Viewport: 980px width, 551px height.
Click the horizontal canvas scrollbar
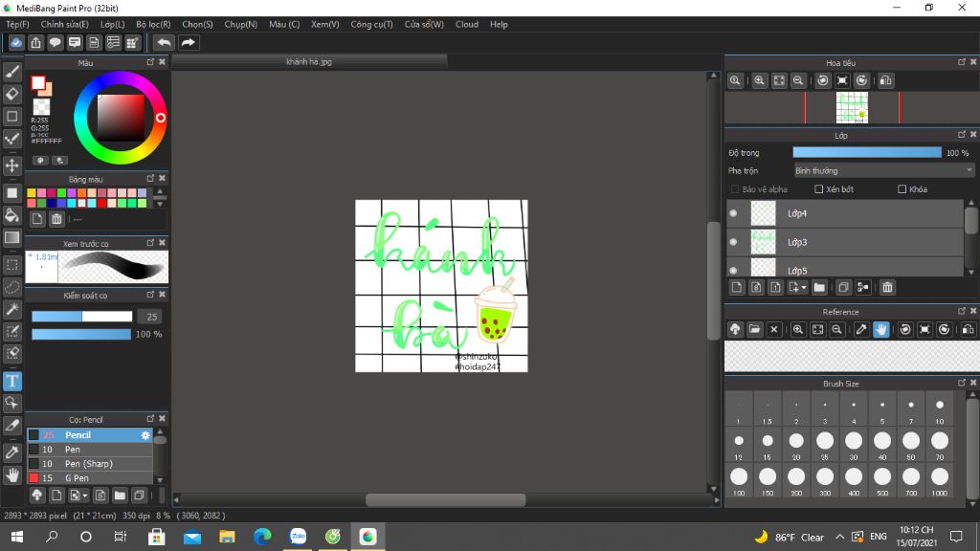(x=445, y=499)
